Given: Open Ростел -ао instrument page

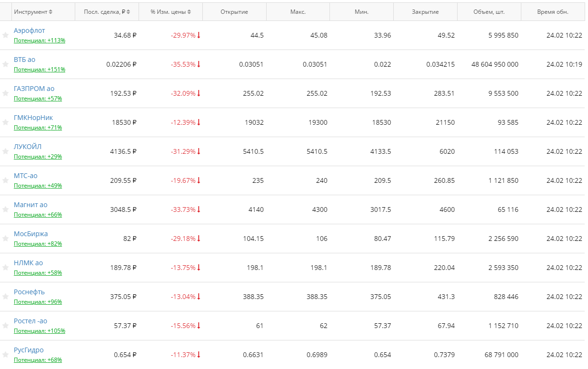Looking at the screenshot, I should pos(30,321).
